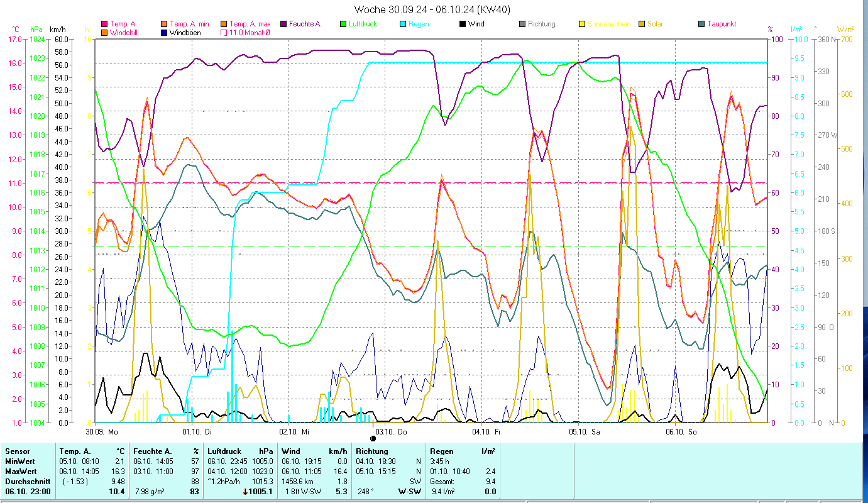Click the Taupunkt legend label

click(722, 24)
